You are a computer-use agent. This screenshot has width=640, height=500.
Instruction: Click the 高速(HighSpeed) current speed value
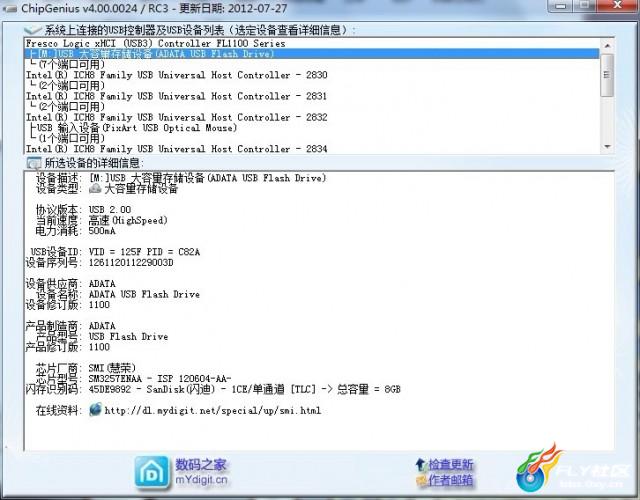click(x=128, y=220)
